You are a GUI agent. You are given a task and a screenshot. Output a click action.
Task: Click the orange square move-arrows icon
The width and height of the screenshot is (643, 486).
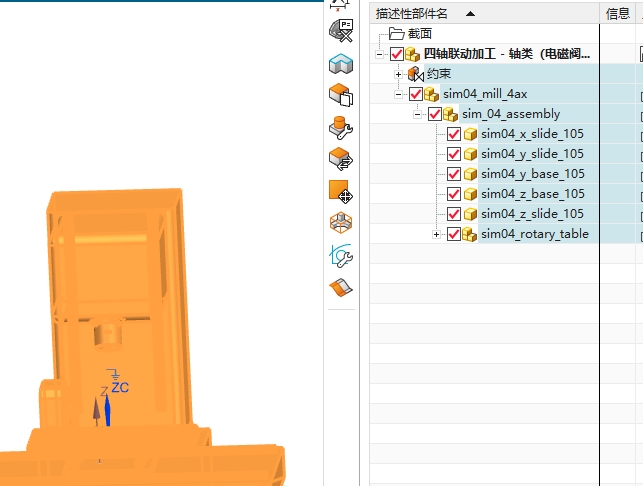(342, 191)
